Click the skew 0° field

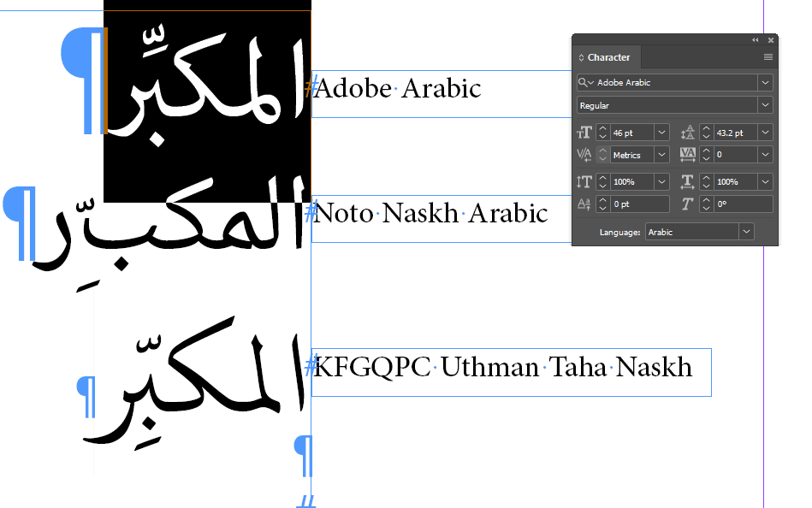[744, 204]
